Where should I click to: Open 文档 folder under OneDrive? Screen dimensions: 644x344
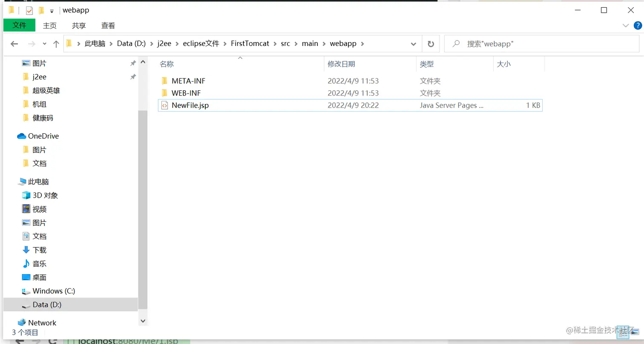click(39, 163)
